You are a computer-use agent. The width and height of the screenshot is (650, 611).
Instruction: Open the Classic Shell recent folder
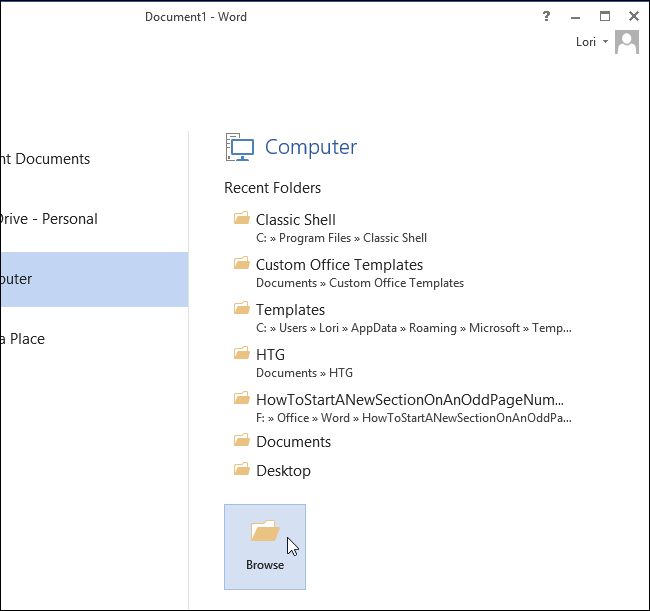296,220
